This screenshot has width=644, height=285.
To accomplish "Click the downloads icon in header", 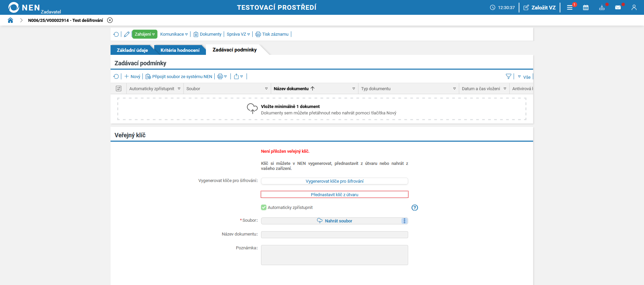I will coord(602,7).
